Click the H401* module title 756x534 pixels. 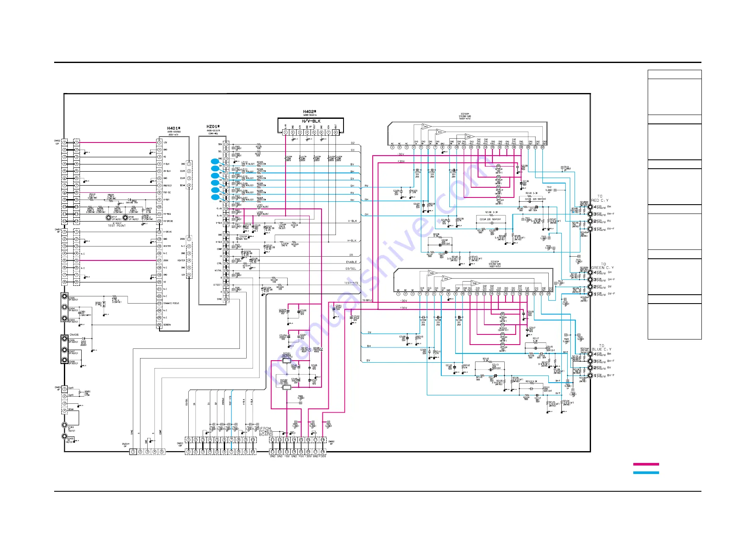173,128
